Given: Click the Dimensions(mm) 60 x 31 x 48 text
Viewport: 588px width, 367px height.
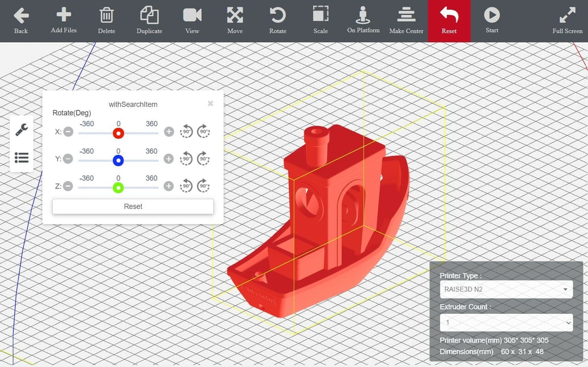Looking at the screenshot, I should tap(491, 351).
